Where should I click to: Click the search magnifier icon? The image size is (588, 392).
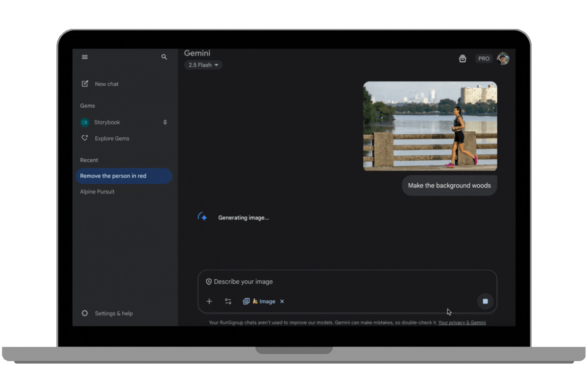164,57
